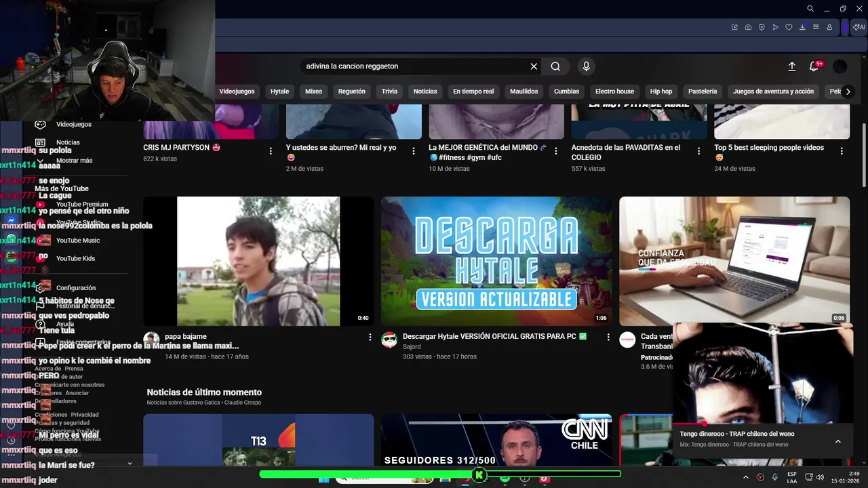This screenshot has width=868, height=488.
Task: Click the browser edit-page pencil icon
Action: click(734, 27)
